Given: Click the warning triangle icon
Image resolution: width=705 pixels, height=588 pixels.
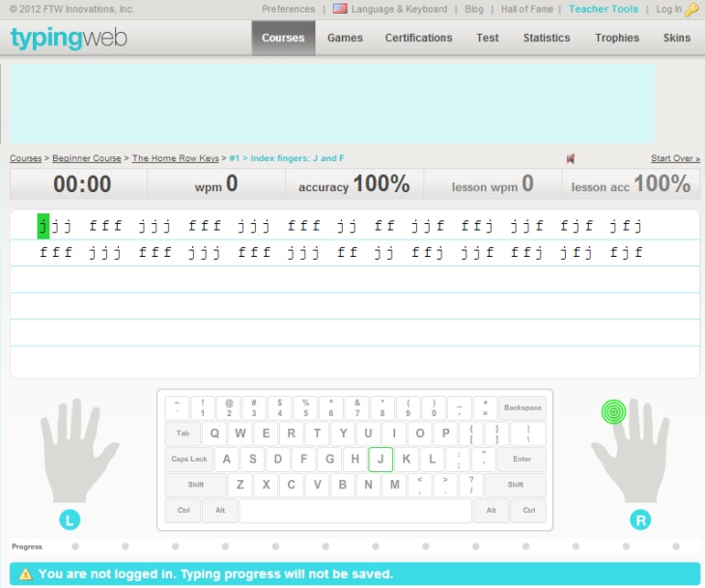Looking at the screenshot, I should click(25, 574).
